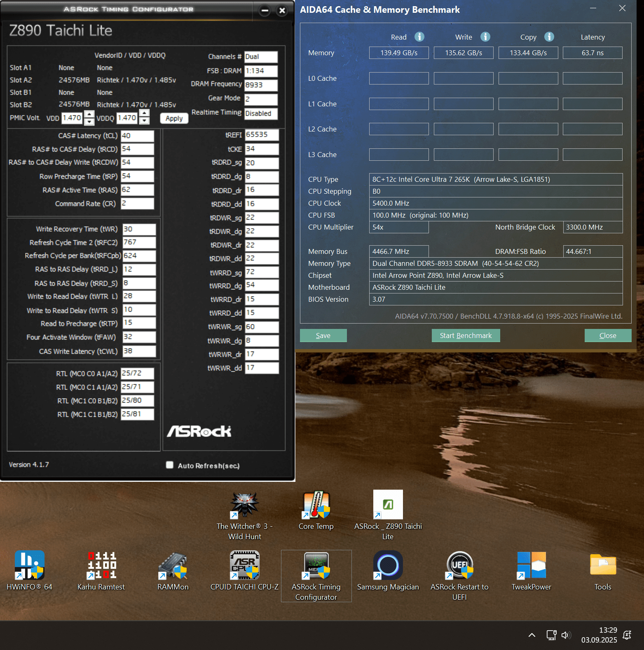Click the tREFI value field
Image resolution: width=644 pixels, height=650 pixels.
click(x=262, y=135)
